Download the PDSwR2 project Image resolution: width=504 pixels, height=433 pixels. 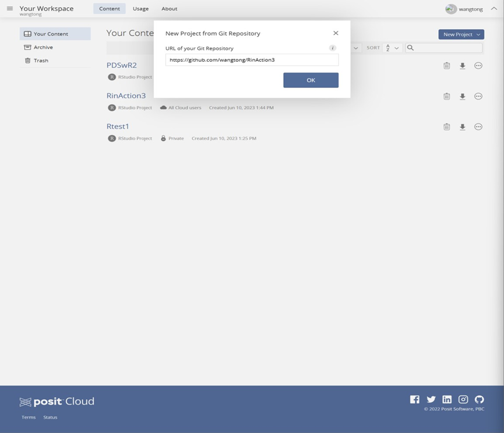pyautogui.click(x=462, y=66)
